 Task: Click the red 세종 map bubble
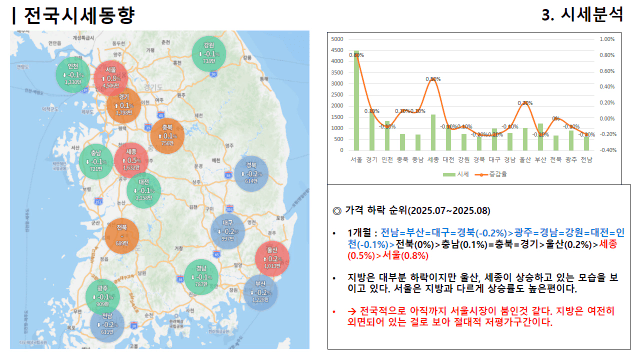[x=131, y=160]
